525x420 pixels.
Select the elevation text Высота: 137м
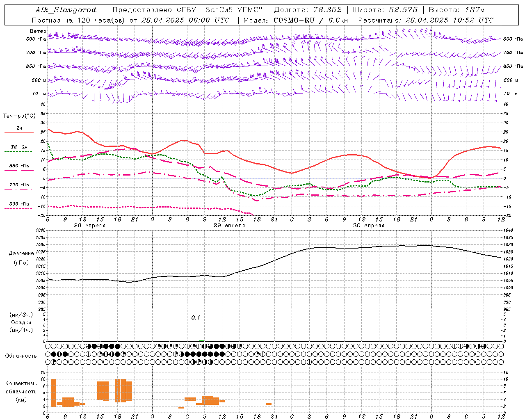tap(457, 10)
